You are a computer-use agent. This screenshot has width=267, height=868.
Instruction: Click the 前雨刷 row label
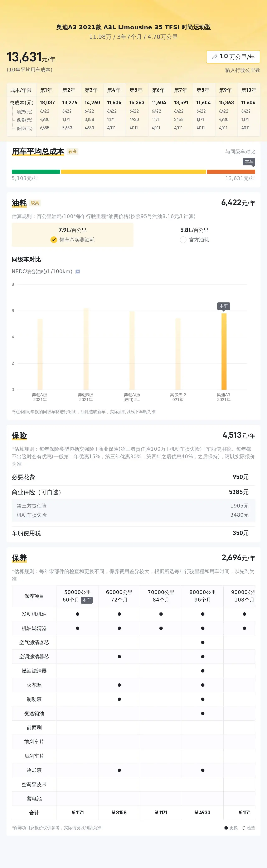pyautogui.click(x=34, y=727)
